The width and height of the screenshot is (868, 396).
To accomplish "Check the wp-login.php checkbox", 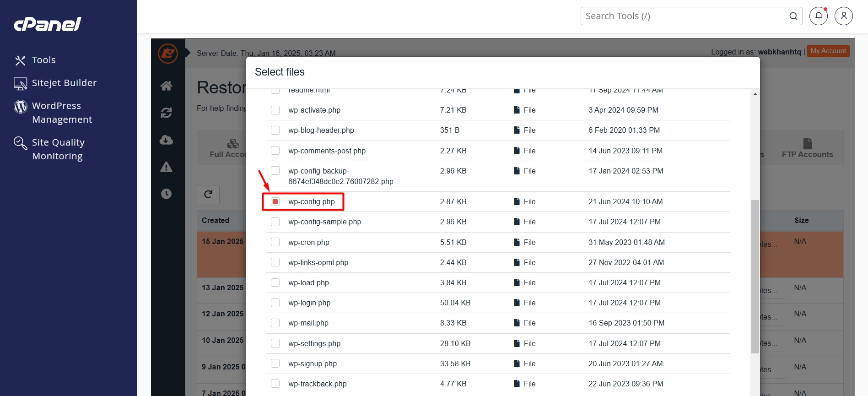I will point(275,303).
